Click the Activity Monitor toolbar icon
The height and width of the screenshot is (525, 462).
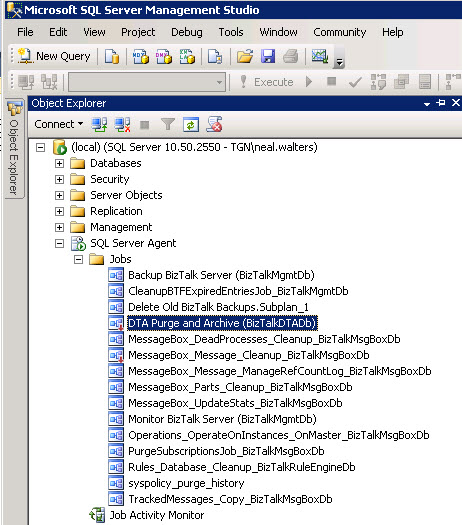[x=320, y=56]
